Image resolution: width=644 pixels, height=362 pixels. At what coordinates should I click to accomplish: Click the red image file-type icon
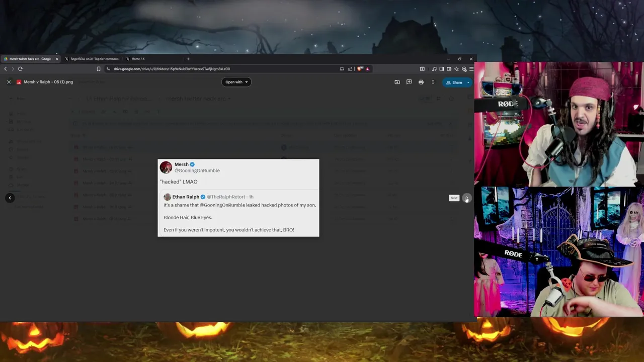[19, 82]
